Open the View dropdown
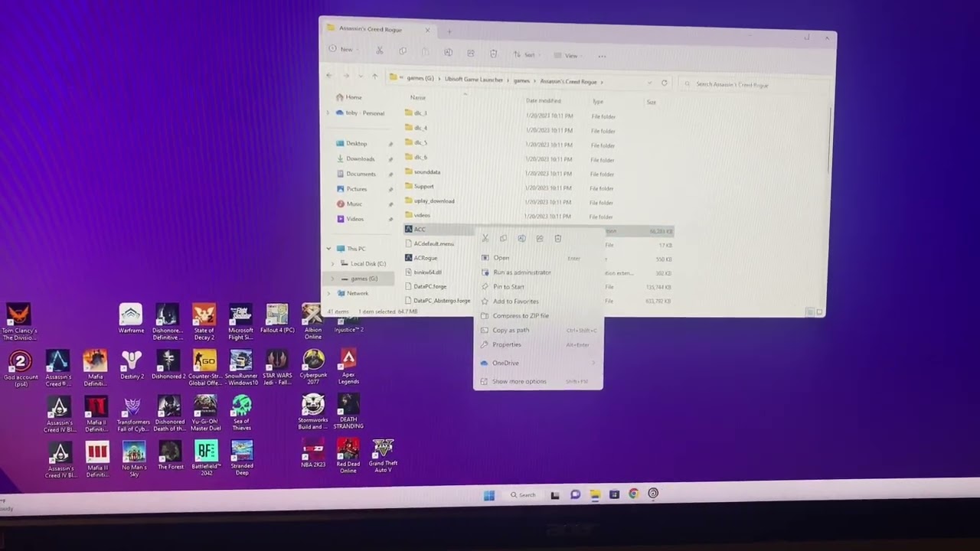 570,55
